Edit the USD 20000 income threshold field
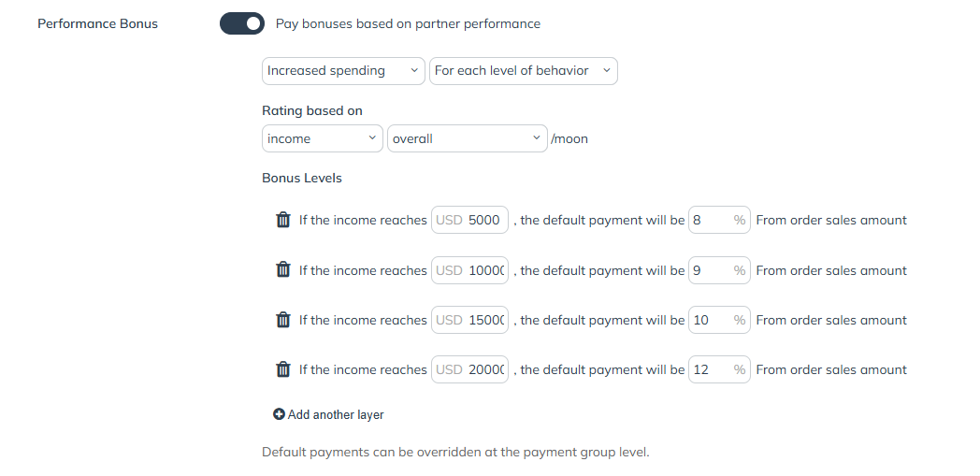Screen dimensions: 980x476 pyautogui.click(x=470, y=369)
